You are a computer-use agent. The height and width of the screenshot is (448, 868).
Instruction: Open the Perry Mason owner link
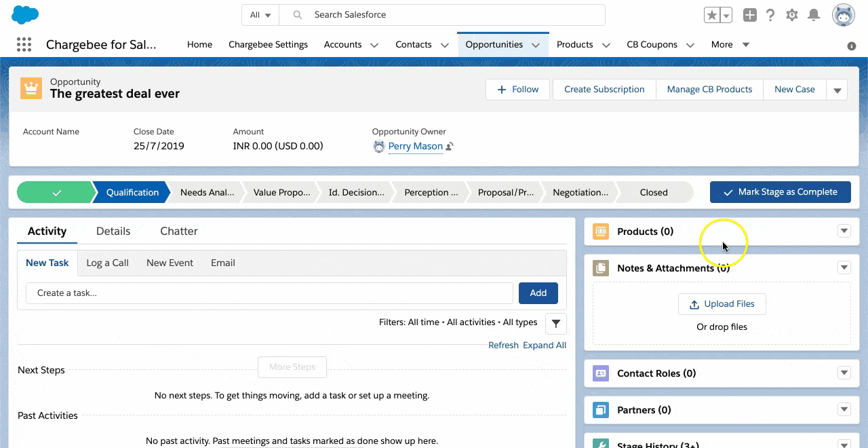pyautogui.click(x=415, y=147)
